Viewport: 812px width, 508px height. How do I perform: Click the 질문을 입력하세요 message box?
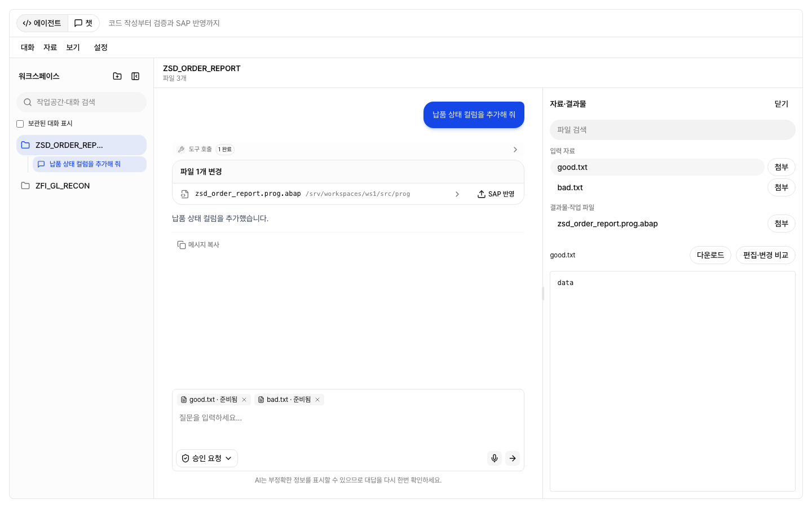(348, 426)
